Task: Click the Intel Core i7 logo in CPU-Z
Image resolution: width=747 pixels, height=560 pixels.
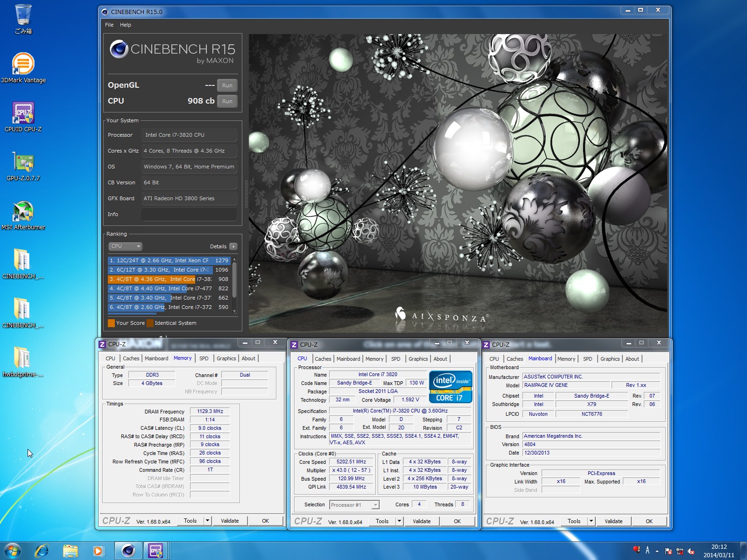Action: pos(451,387)
